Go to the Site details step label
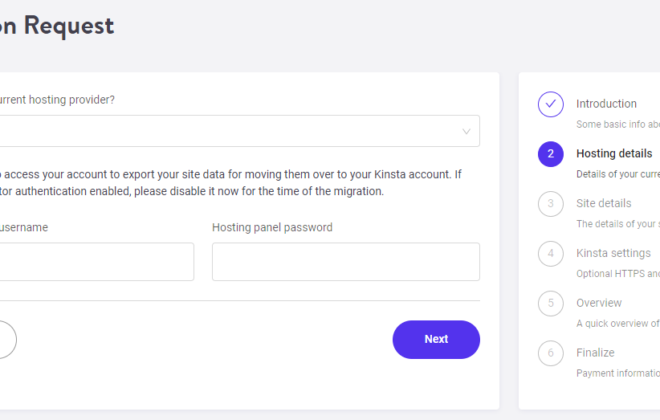This screenshot has height=420, width=660. pos(604,203)
